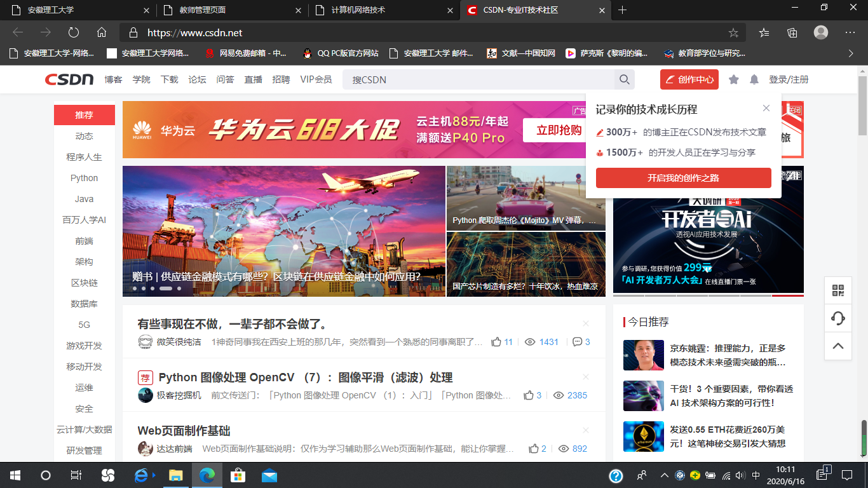Close the 记录你的技术成长历程 popup
868x488 pixels.
[x=766, y=109]
